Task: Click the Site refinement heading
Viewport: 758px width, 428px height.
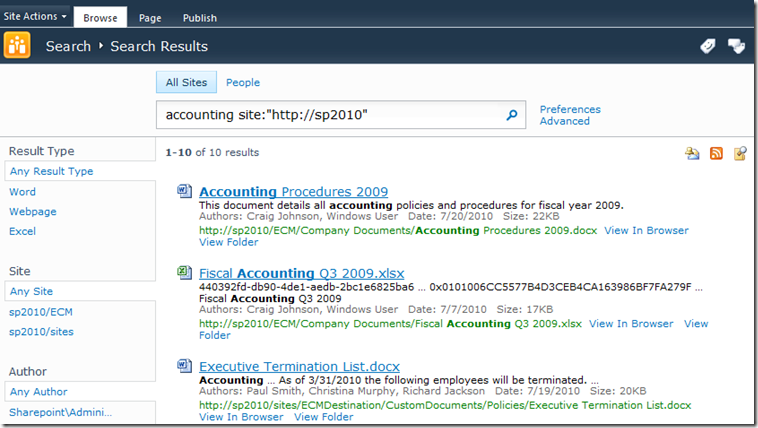Action: [x=19, y=271]
